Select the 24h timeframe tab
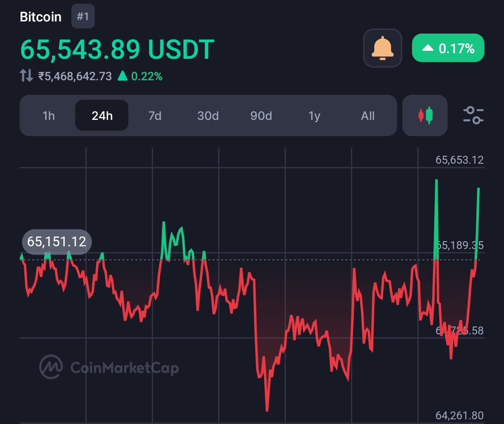The image size is (504, 424). click(x=102, y=116)
